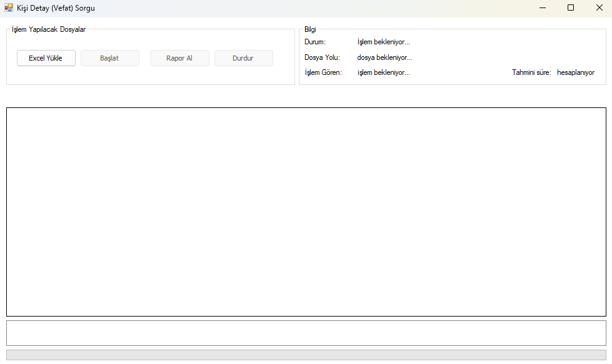Click the large empty results panel

(306, 212)
